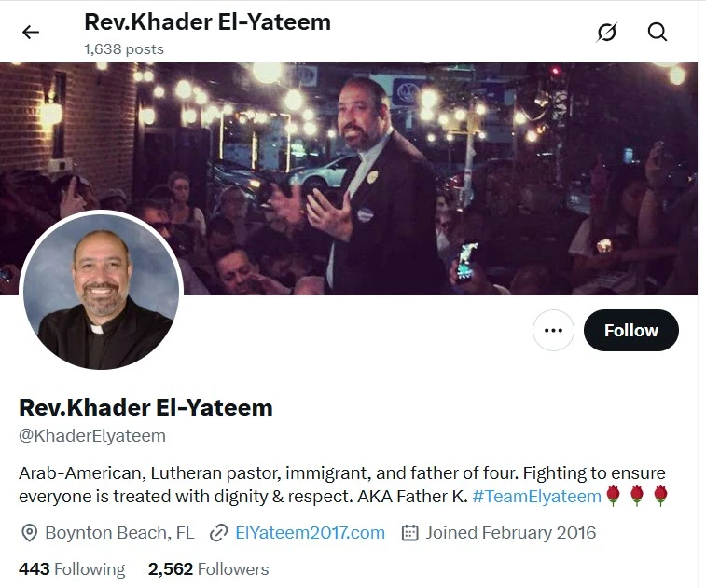Click the 1,638 posts count
Viewport: 706px width, 588px height.
tap(124, 49)
